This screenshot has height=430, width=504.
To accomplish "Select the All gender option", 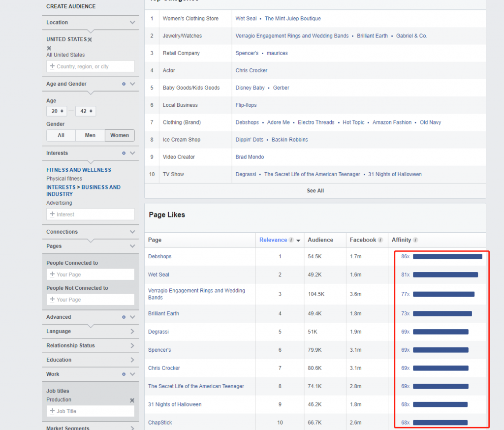I will (x=61, y=135).
